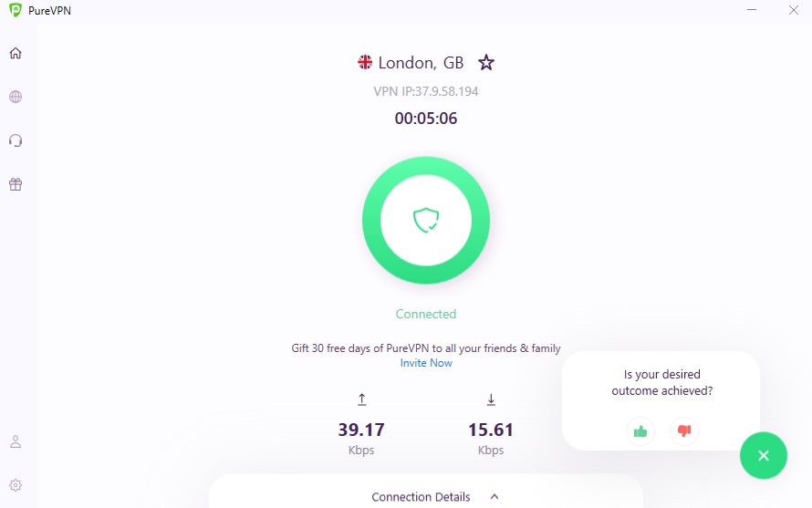Toggle favorite star for London, GB
The image size is (812, 508).
[485, 63]
